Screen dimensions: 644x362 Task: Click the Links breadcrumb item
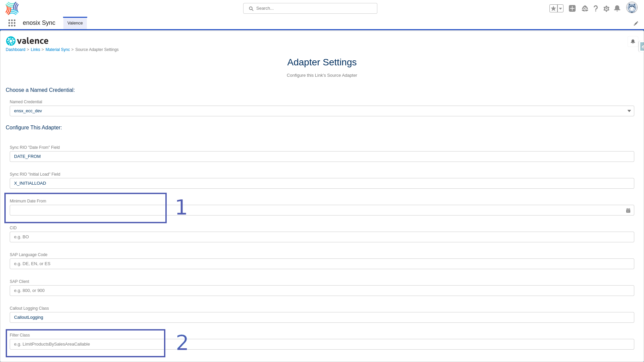[35, 49]
